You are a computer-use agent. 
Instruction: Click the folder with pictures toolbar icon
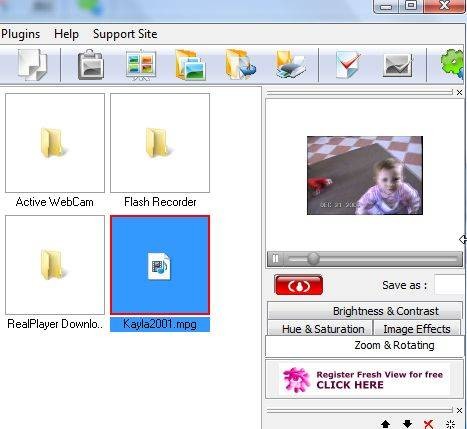(190, 65)
